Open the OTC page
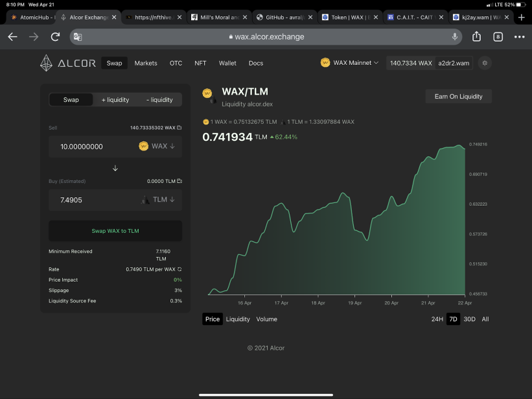 point(176,63)
